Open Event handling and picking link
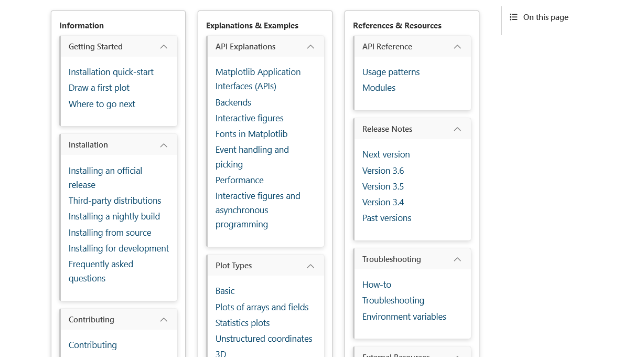The width and height of the screenshot is (644, 357). (252, 157)
